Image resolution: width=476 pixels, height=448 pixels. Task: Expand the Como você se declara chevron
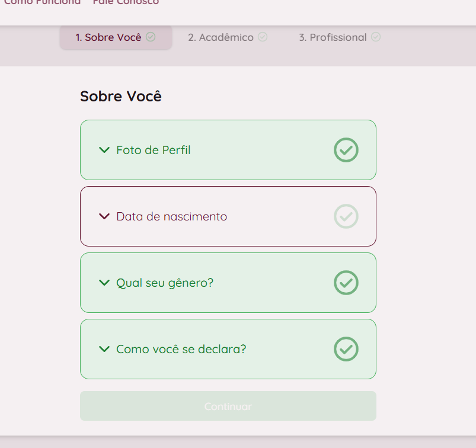104,349
